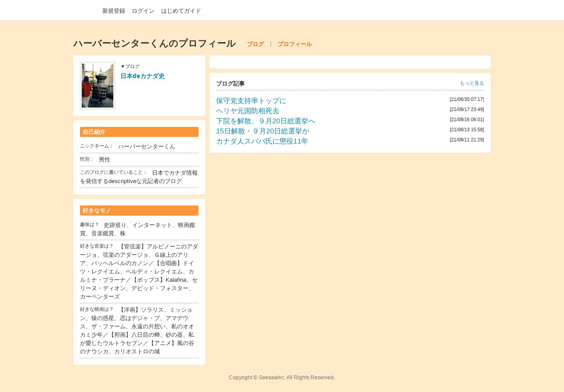
Task: Click the 自己紹介 section header
Action: [x=139, y=132]
